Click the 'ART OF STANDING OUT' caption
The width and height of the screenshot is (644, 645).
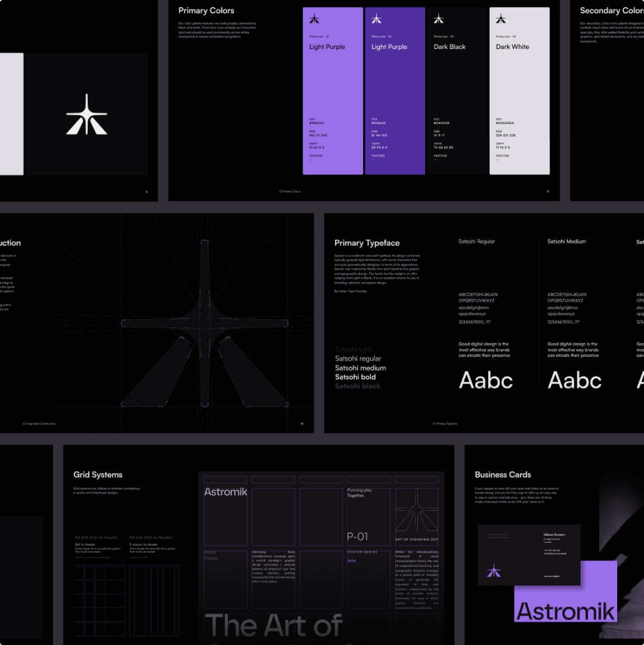417,539
